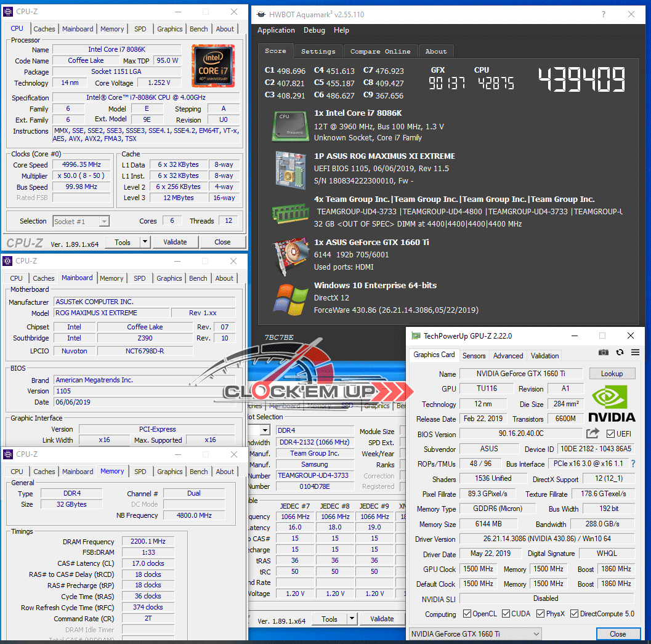Click the GPU-Z refresh icon

620,352
